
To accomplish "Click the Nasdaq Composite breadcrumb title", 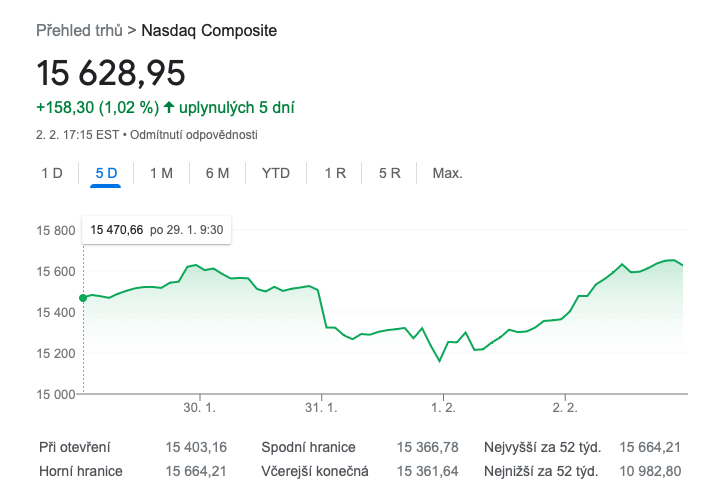I will 209,31.
